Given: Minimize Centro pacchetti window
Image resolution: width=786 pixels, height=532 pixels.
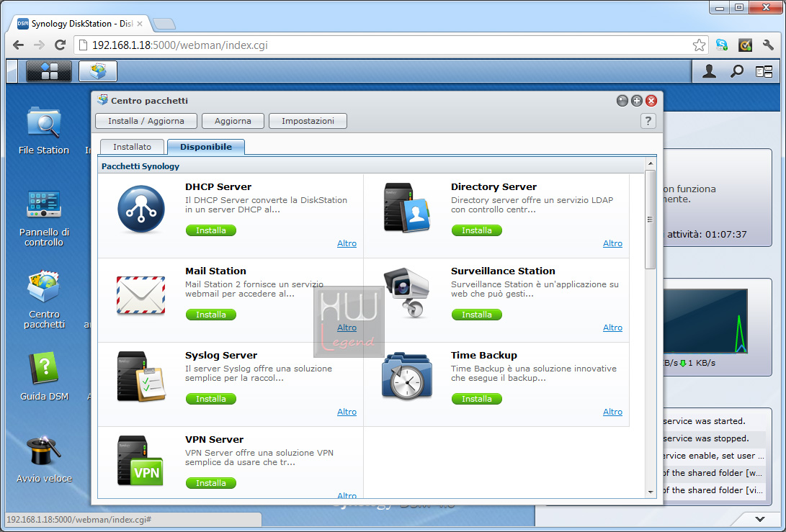Looking at the screenshot, I should click(622, 101).
